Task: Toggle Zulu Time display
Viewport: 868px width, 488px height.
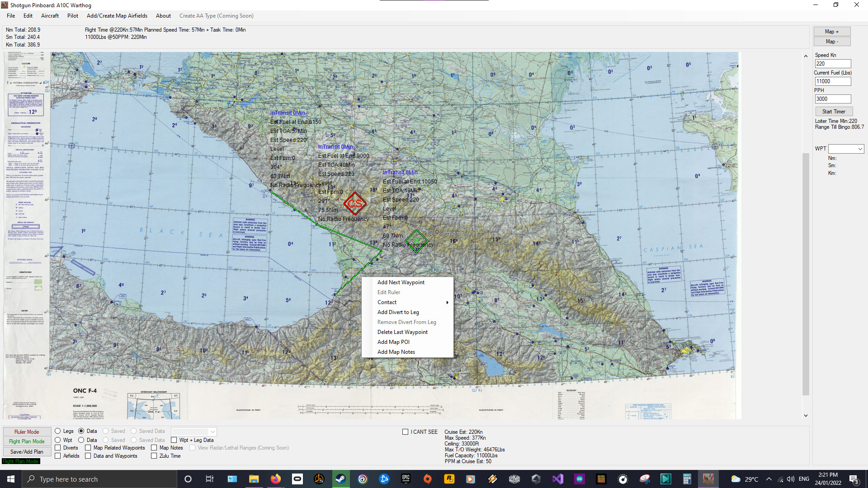Action: (x=154, y=456)
